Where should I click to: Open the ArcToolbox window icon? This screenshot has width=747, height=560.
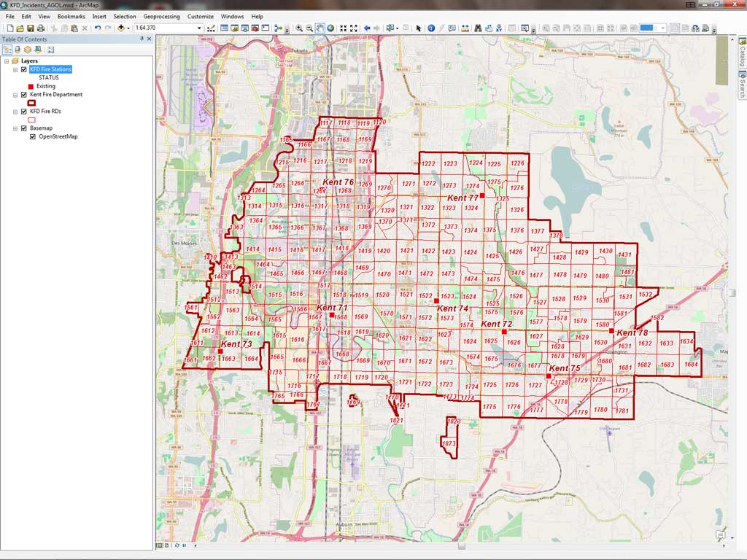pos(255,28)
